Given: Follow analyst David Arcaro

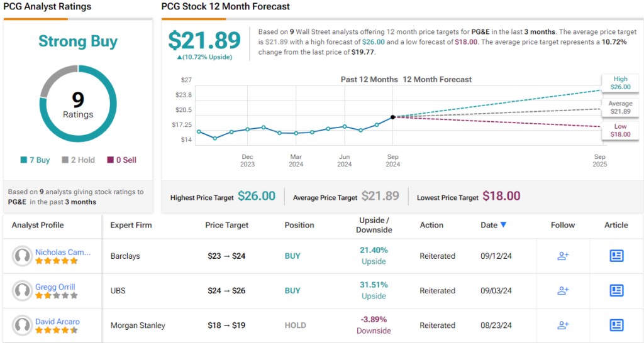Looking at the screenshot, I should pyautogui.click(x=563, y=325).
